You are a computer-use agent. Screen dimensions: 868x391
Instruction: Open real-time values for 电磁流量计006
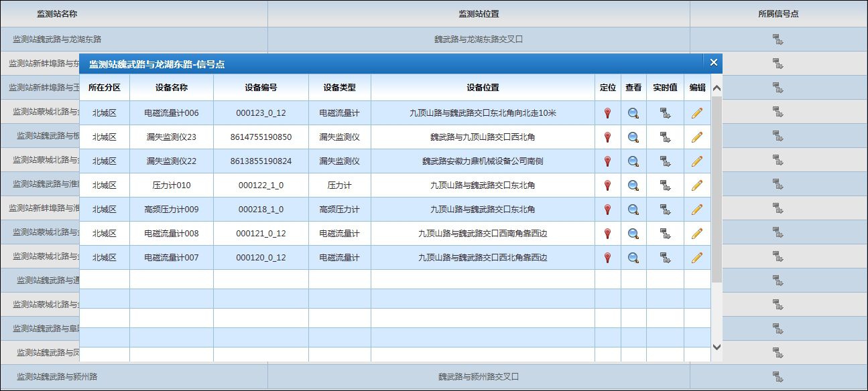pyautogui.click(x=665, y=113)
